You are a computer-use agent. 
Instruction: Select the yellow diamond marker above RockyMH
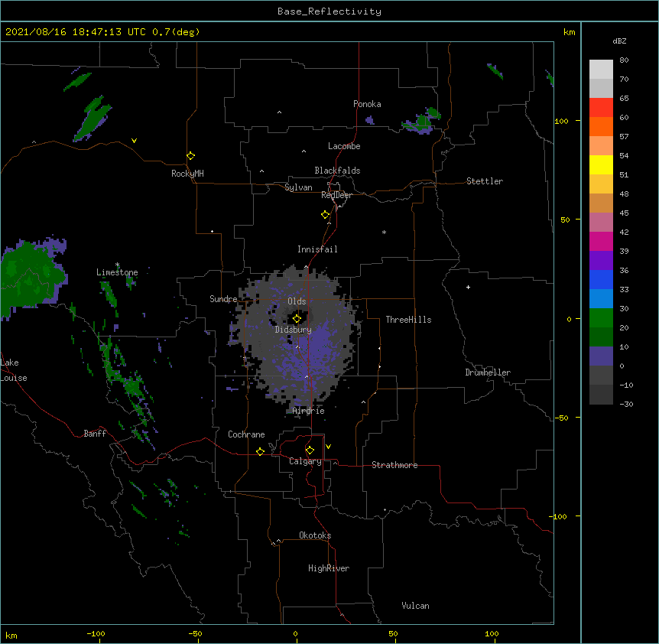coord(191,155)
